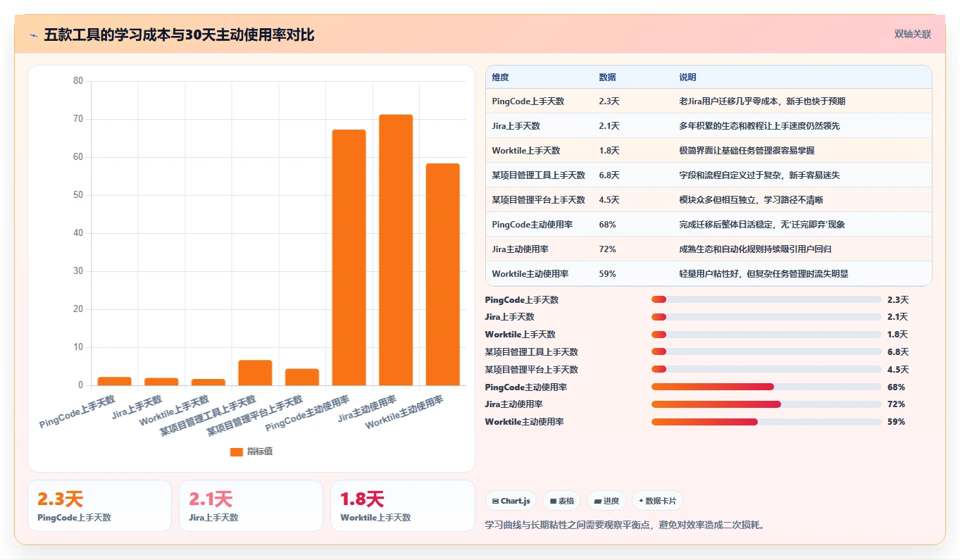Click the 6.8天 table data cell

pos(609,175)
